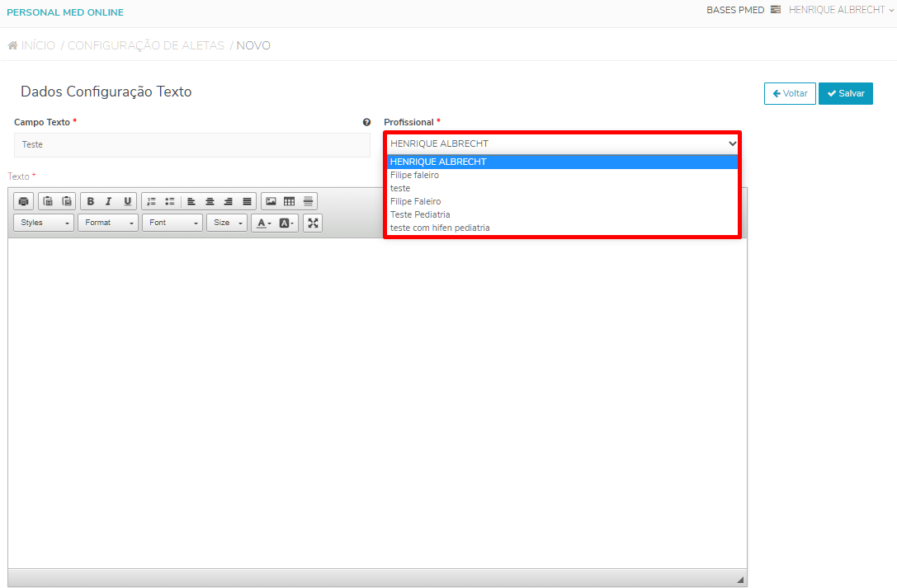Insert a numbered list

(151, 201)
